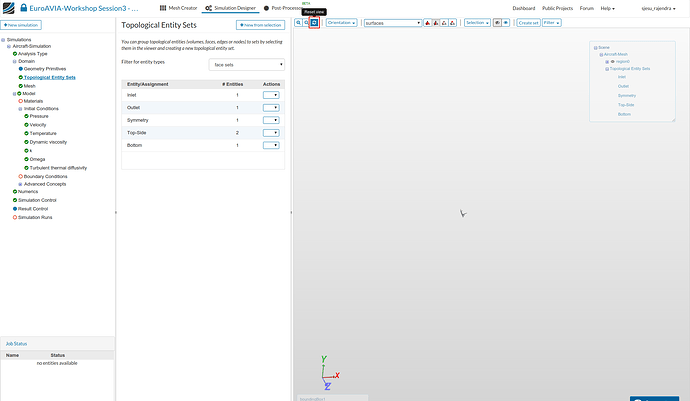Image resolution: width=690 pixels, height=401 pixels.
Task: Select the third red pick-mode icon
Action: click(x=444, y=23)
